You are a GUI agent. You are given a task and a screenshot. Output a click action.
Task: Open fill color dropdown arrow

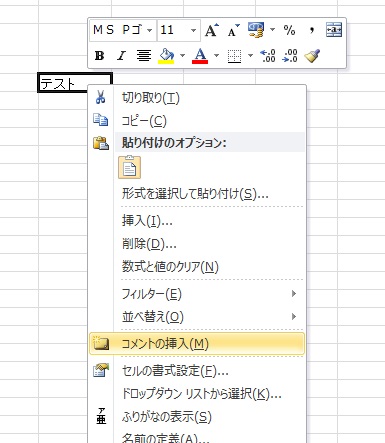pyautogui.click(x=182, y=55)
